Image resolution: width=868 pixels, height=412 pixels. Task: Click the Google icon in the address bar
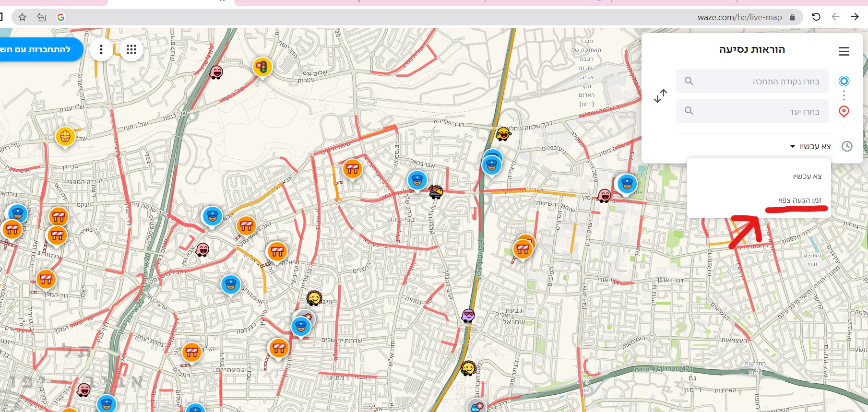[61, 17]
